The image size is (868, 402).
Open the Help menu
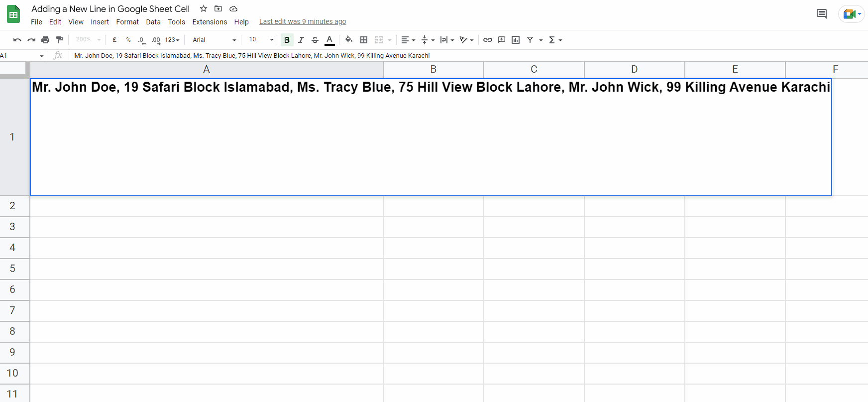point(241,22)
